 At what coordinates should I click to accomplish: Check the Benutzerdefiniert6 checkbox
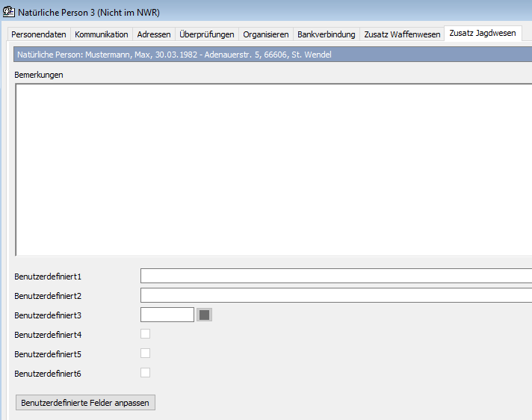146,372
